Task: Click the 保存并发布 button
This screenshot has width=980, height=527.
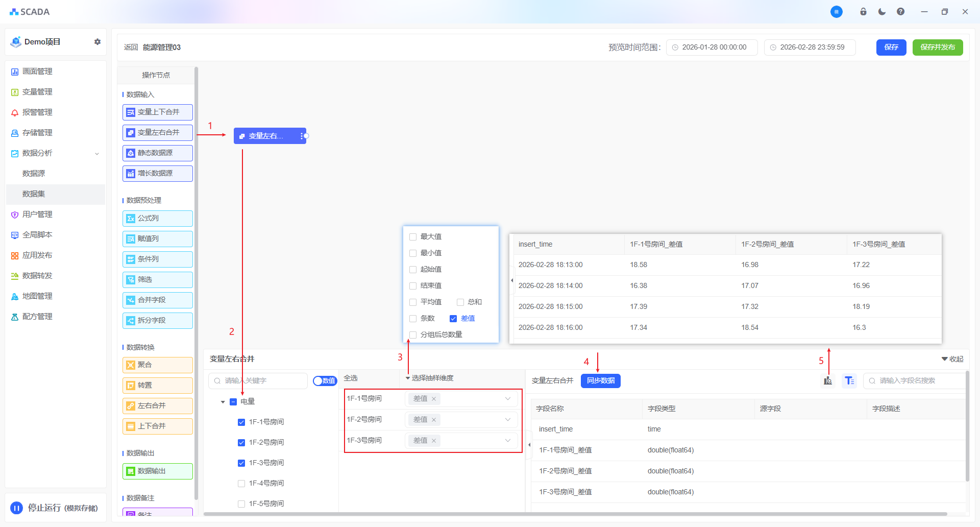Action: pyautogui.click(x=937, y=47)
